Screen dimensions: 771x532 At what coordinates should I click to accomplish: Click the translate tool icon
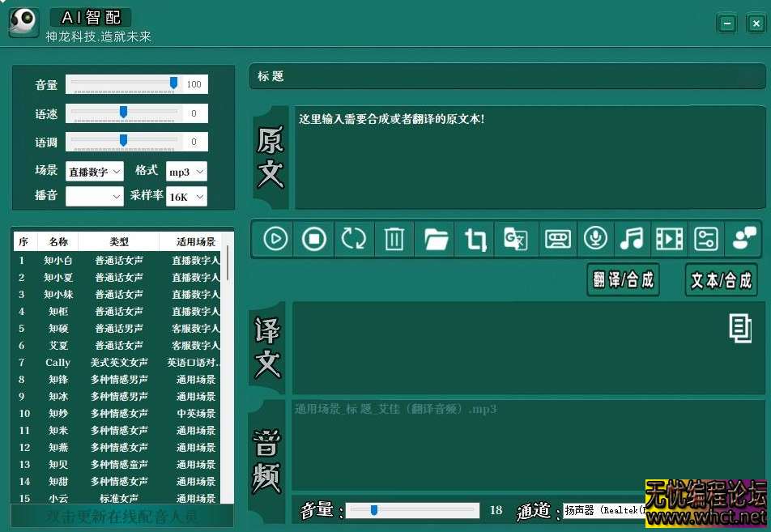coord(516,239)
